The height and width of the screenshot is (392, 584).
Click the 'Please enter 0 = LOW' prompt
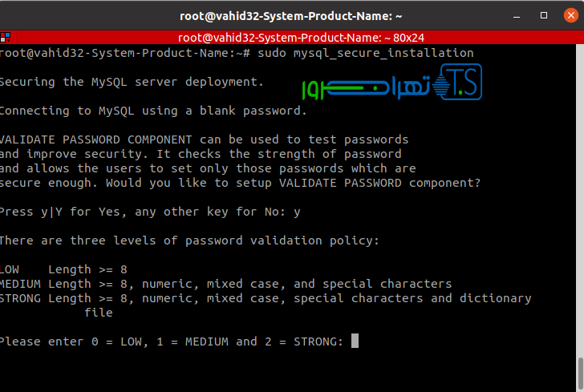tap(171, 341)
